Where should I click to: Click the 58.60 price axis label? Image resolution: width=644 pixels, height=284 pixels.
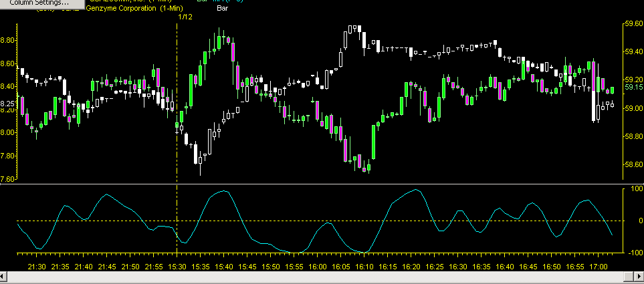tap(633, 164)
